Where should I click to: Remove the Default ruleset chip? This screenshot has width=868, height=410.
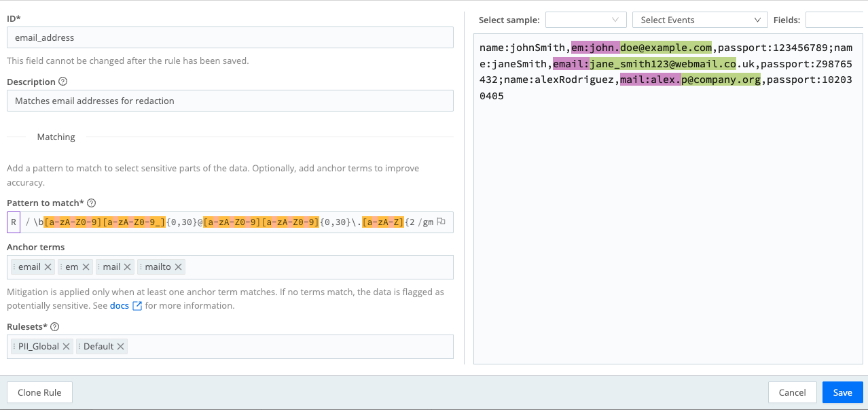pyautogui.click(x=121, y=346)
